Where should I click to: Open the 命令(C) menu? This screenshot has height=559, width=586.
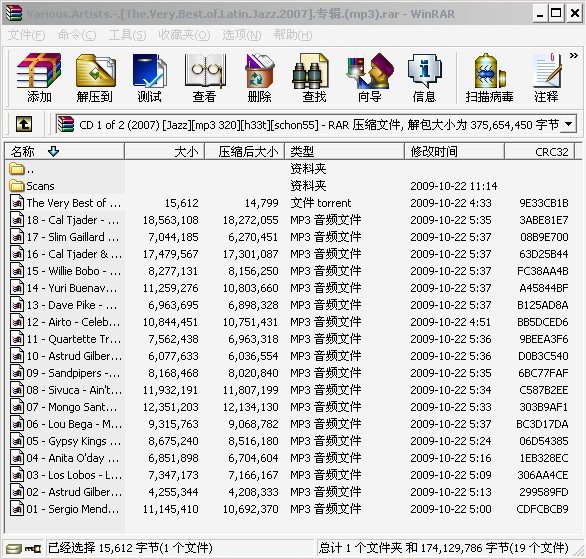[77, 35]
